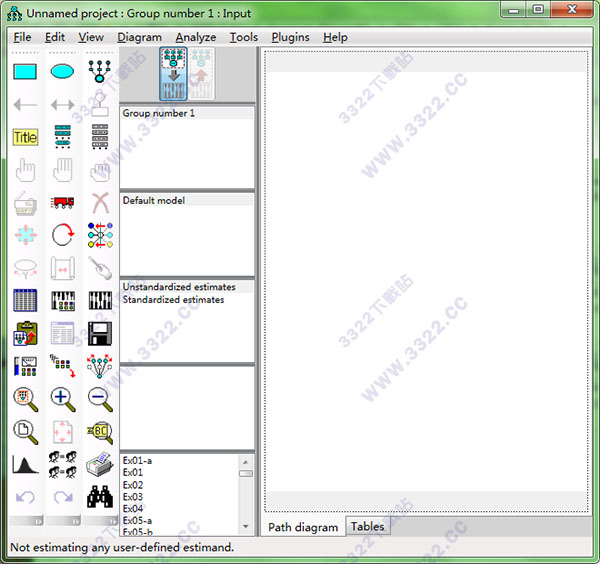Select the draw observed variable rectangle tool
This screenshot has width=600, height=564.
pos(25,72)
